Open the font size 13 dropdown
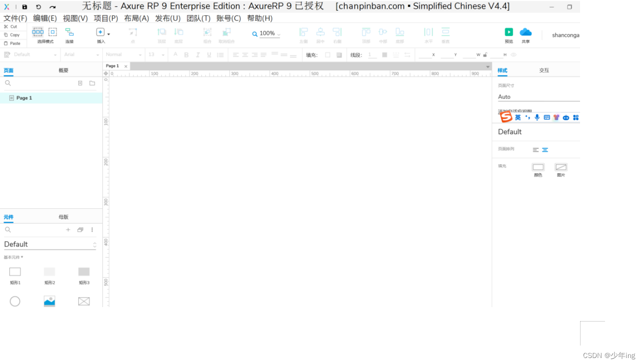Screen dimensions: 643x364 tap(155, 54)
